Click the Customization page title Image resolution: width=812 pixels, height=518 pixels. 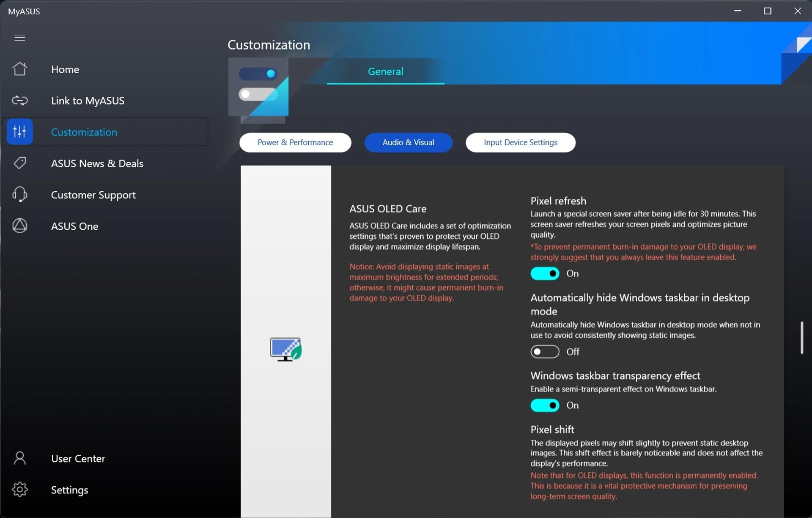click(269, 44)
